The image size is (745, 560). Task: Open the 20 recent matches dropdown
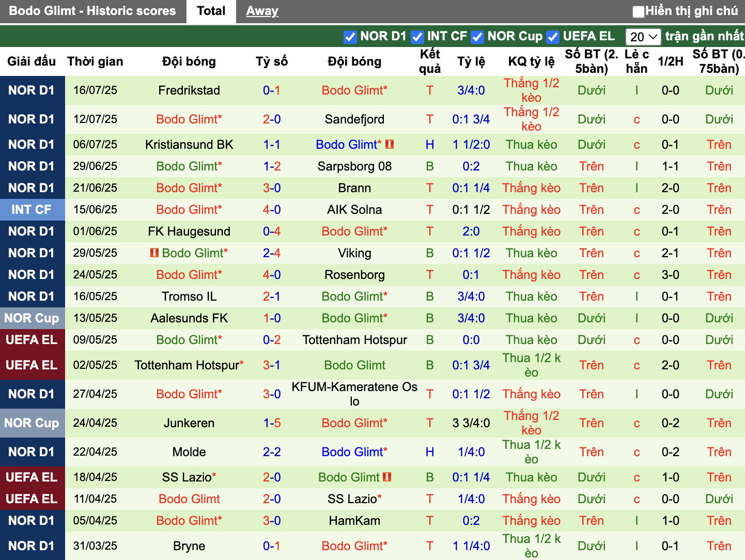pyautogui.click(x=644, y=37)
